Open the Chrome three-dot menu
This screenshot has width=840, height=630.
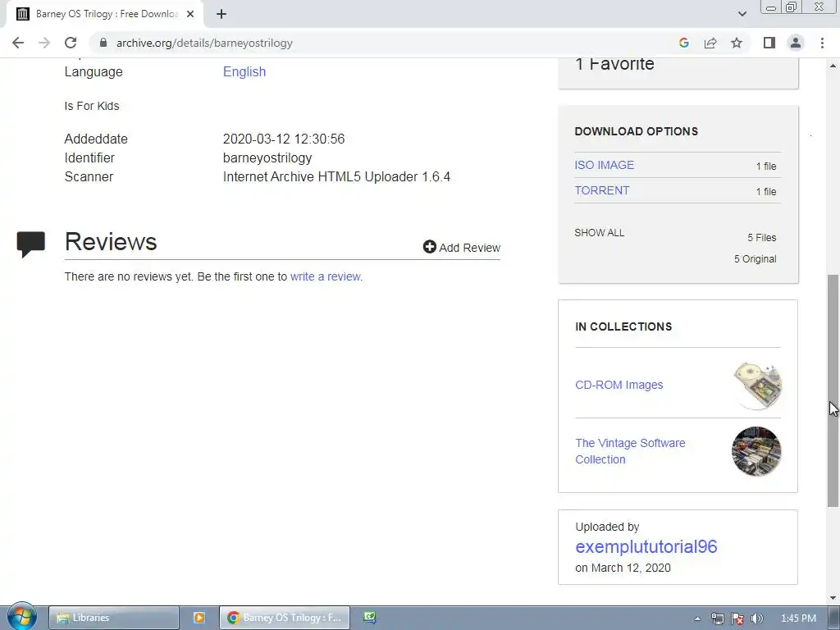[x=822, y=43]
